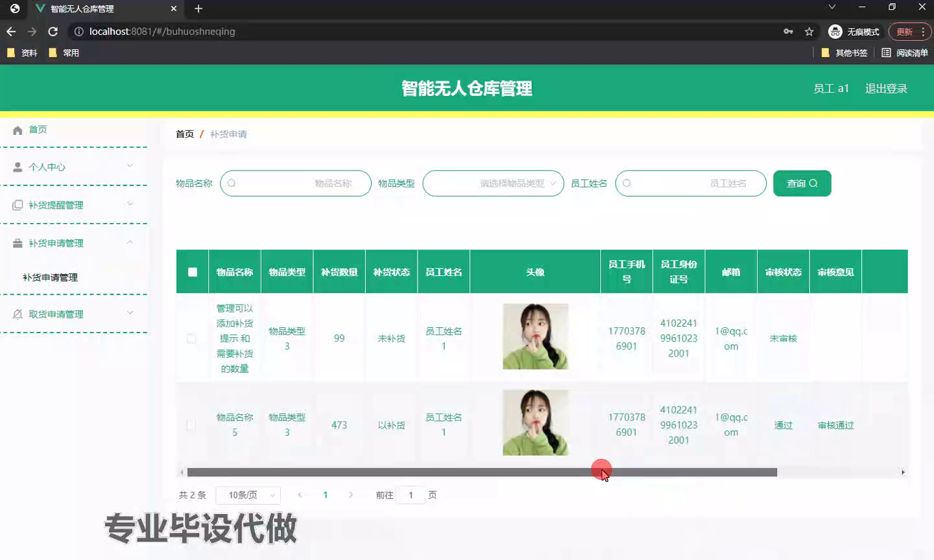
Task: Click the home icon beside 首页 in sidebar
Action: pyautogui.click(x=18, y=130)
